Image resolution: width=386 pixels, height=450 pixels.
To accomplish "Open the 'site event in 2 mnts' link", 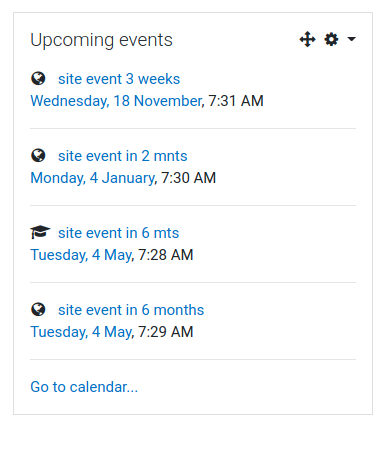I will coord(123,156).
